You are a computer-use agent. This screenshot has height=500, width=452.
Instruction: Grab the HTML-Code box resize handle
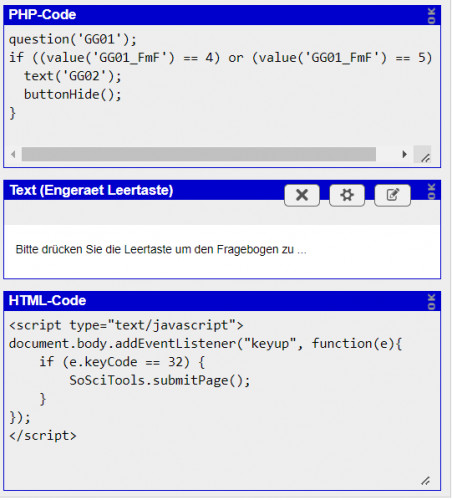(x=425, y=481)
